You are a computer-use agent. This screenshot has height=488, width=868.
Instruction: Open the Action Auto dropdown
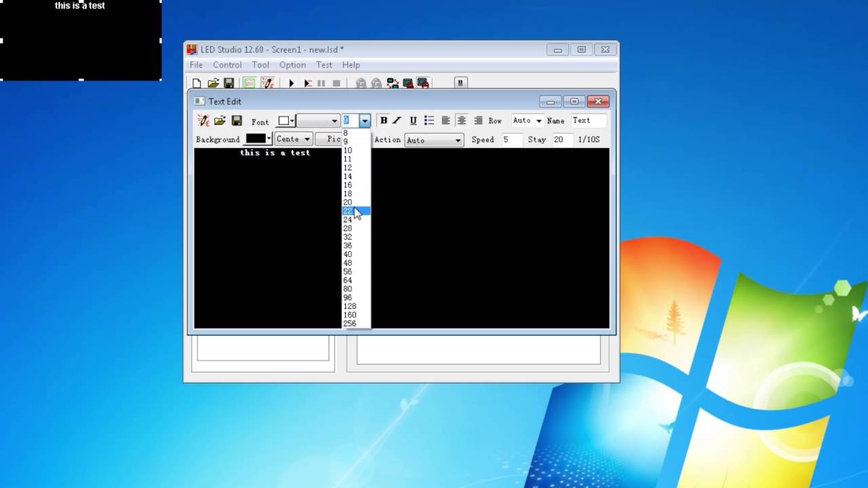click(434, 140)
